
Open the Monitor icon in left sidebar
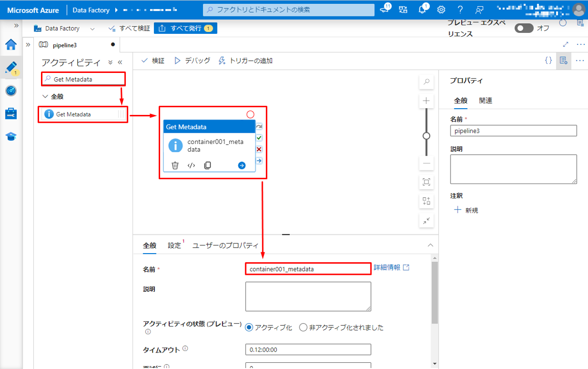(11, 91)
